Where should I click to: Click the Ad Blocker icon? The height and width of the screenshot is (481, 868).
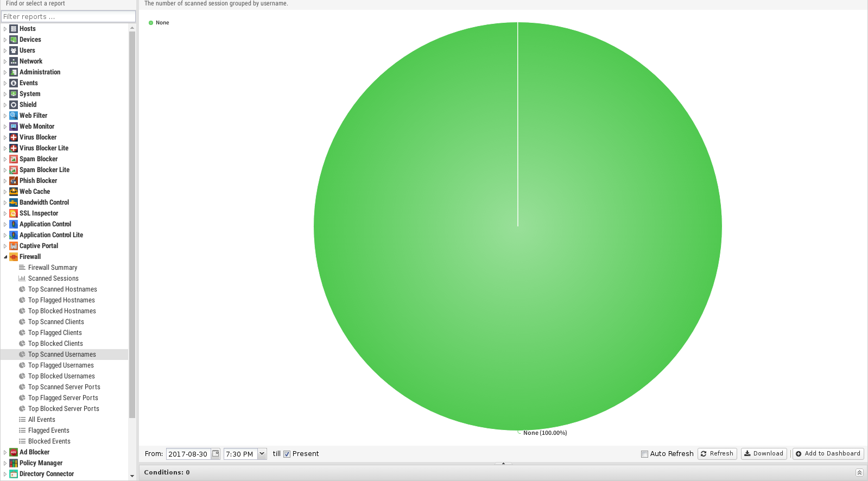point(14,452)
